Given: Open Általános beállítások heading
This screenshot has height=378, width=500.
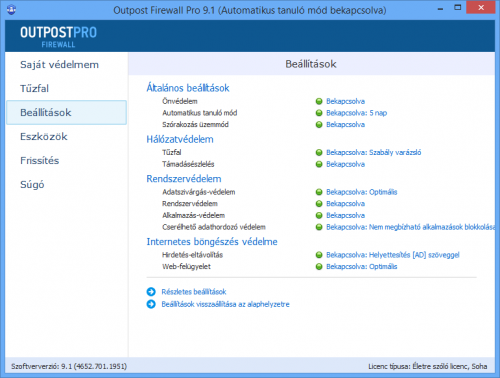Looking at the screenshot, I should click(x=188, y=88).
